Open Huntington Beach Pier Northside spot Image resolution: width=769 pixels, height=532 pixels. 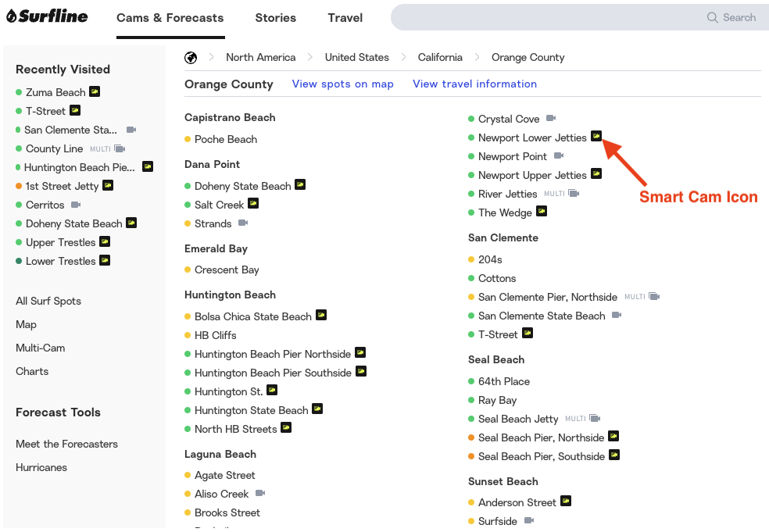273,354
